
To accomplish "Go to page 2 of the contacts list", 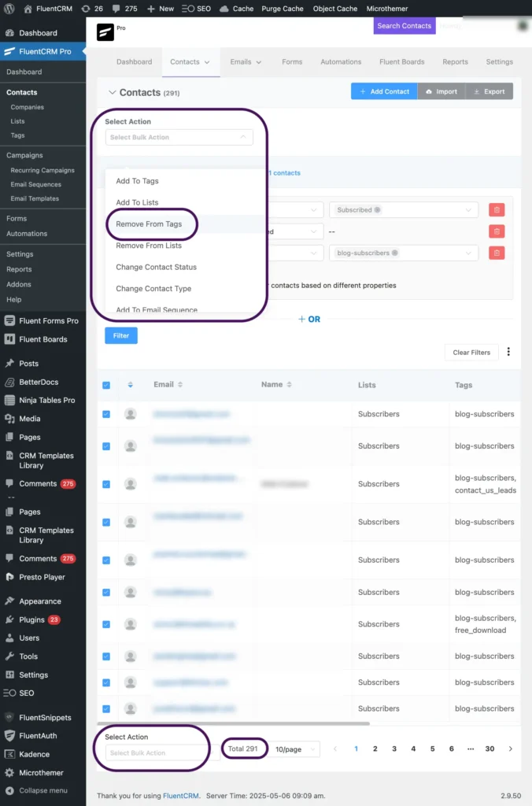I will (x=375, y=749).
